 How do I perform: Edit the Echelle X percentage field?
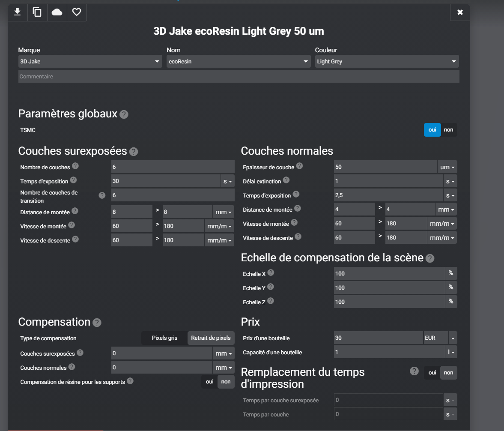click(389, 273)
